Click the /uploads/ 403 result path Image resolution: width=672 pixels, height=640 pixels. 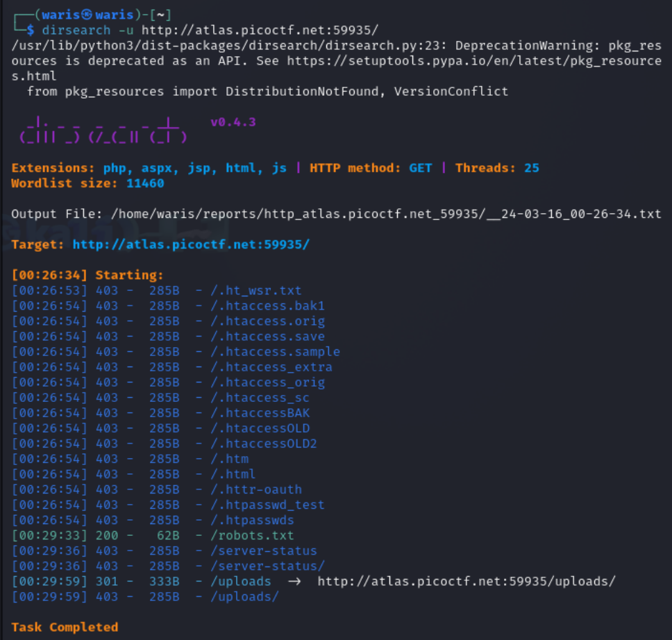click(244, 597)
